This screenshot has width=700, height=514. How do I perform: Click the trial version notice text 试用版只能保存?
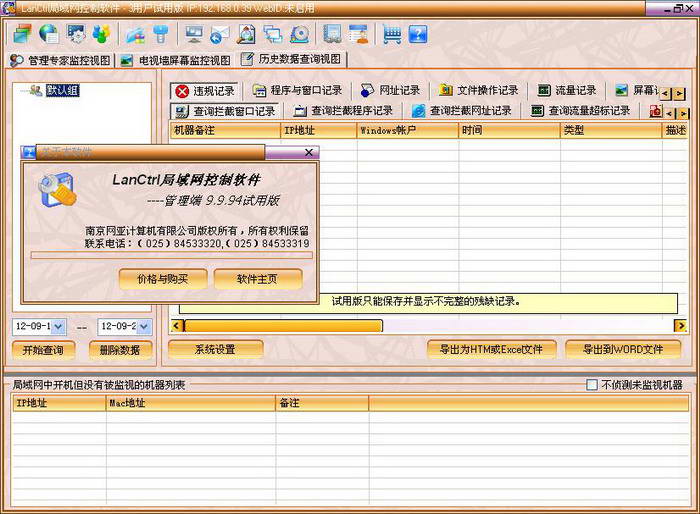(x=426, y=301)
